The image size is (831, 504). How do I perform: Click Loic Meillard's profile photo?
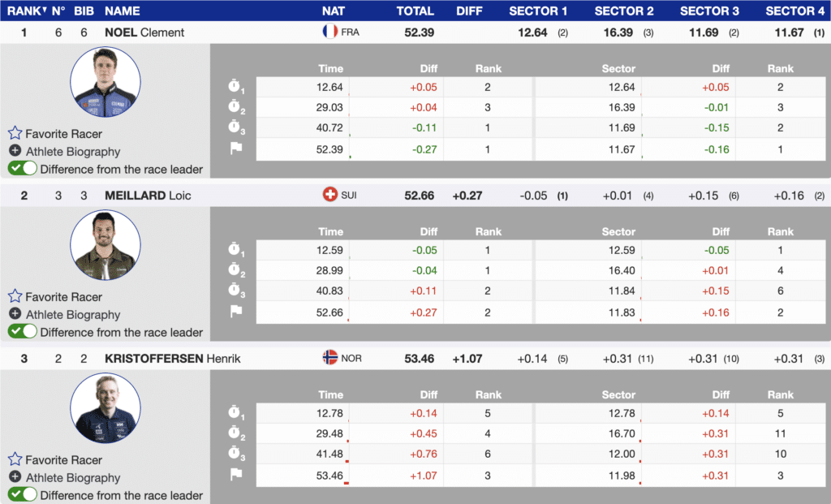click(x=105, y=245)
